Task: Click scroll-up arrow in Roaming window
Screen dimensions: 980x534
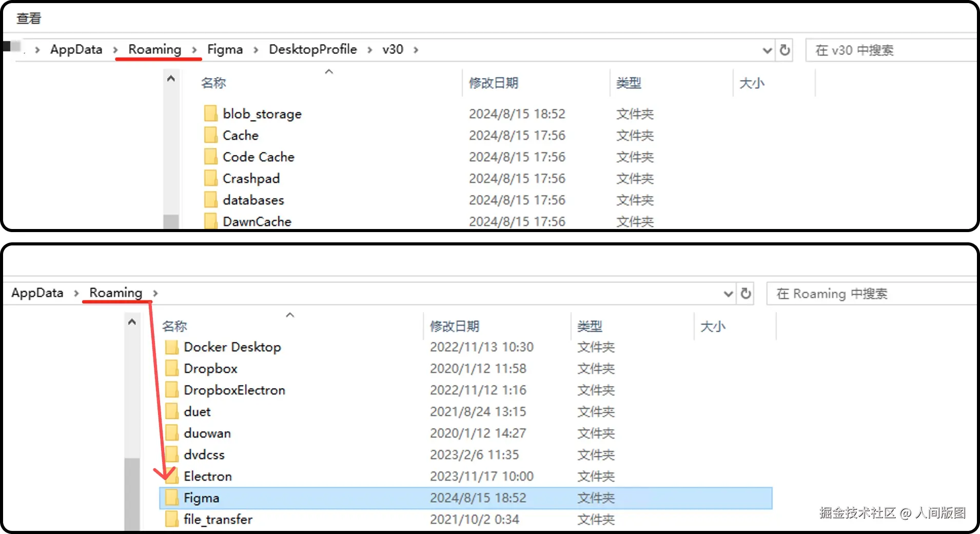Action: (x=132, y=322)
